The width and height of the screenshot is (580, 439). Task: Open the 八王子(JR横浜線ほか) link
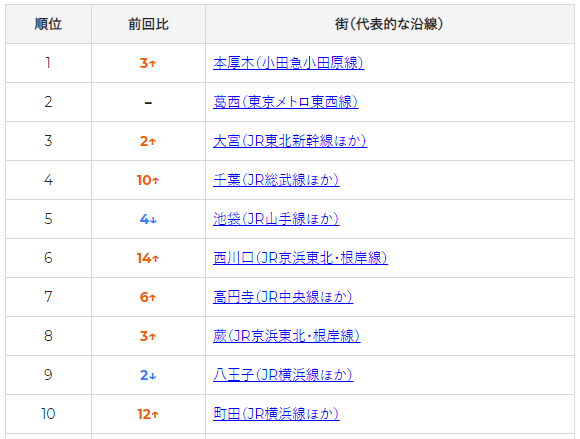point(283,375)
